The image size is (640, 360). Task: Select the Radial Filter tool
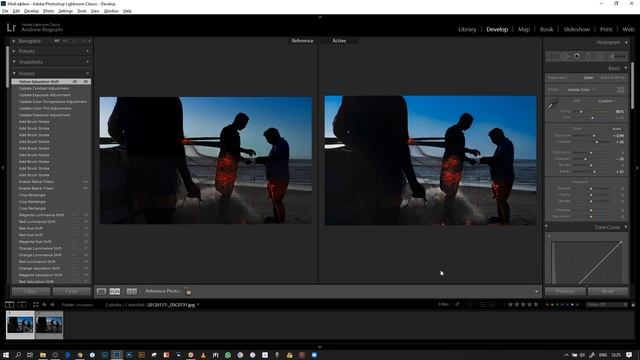600,56
